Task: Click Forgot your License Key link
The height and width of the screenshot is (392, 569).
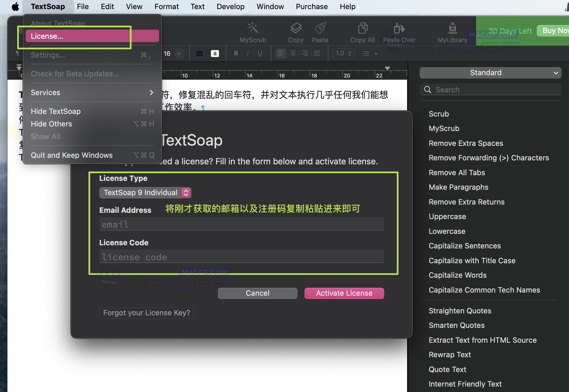Action: coord(147,313)
